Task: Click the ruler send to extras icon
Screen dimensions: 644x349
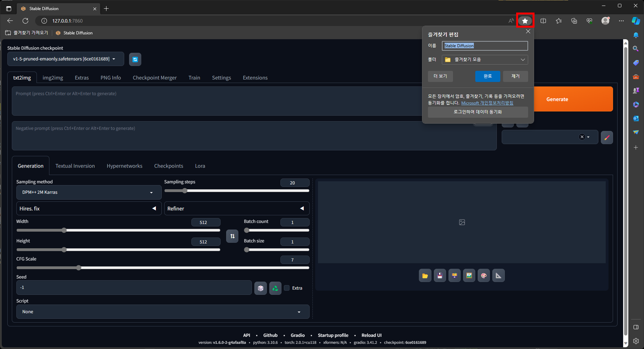Action: (x=498, y=276)
